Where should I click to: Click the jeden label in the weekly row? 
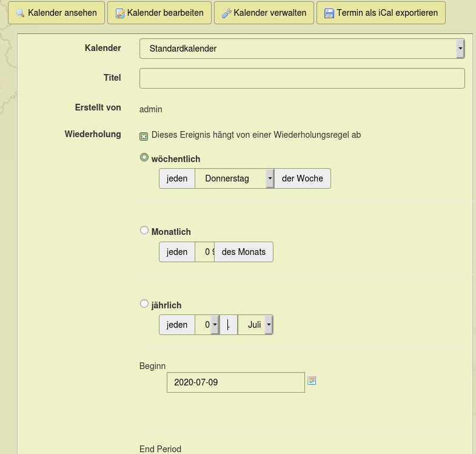[177, 178]
